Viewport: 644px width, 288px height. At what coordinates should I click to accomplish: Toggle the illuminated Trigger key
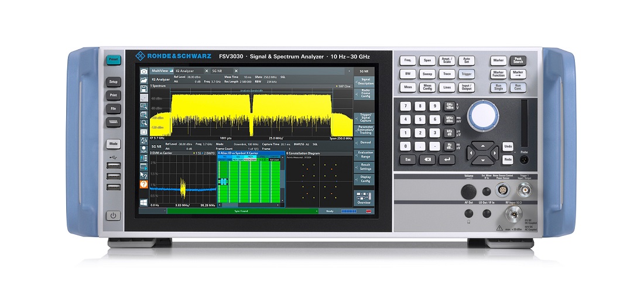[467, 74]
